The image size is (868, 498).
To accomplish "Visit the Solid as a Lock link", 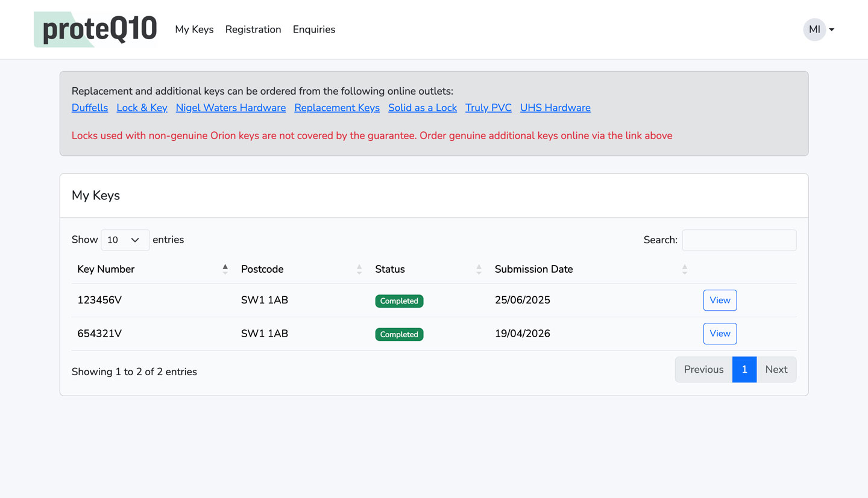I will click(x=423, y=108).
